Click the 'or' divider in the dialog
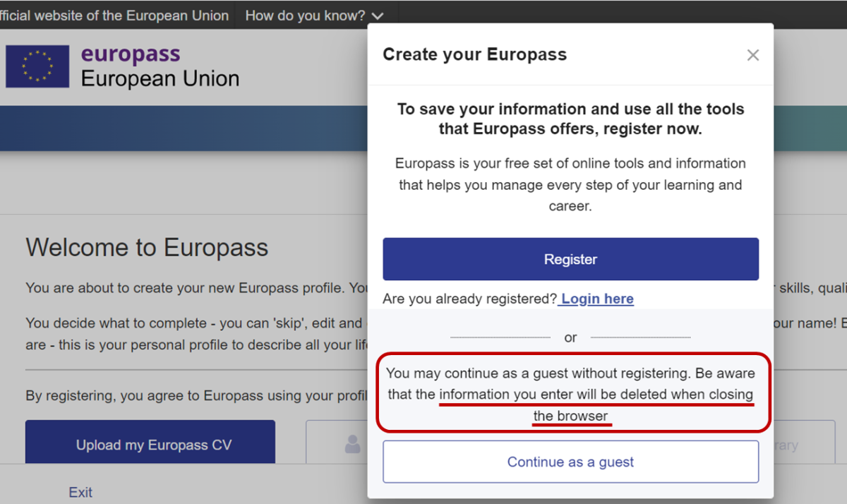847x504 pixels. [570, 337]
